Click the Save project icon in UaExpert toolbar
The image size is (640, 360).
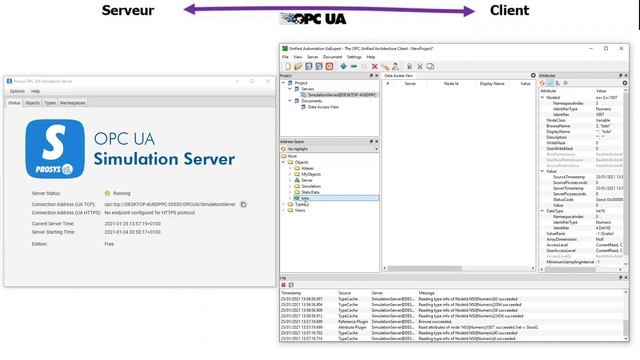(309, 67)
